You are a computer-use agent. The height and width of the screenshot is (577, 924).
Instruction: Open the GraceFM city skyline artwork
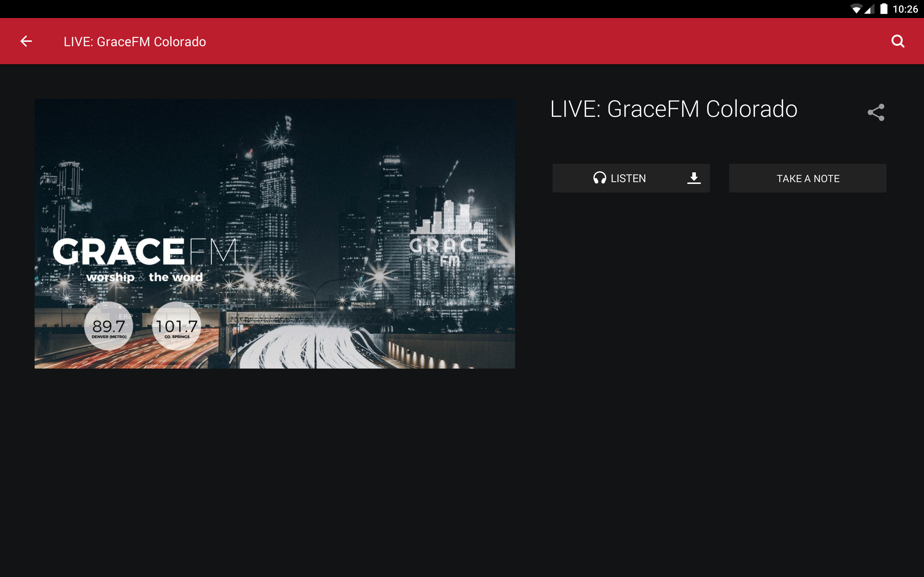[x=275, y=234]
